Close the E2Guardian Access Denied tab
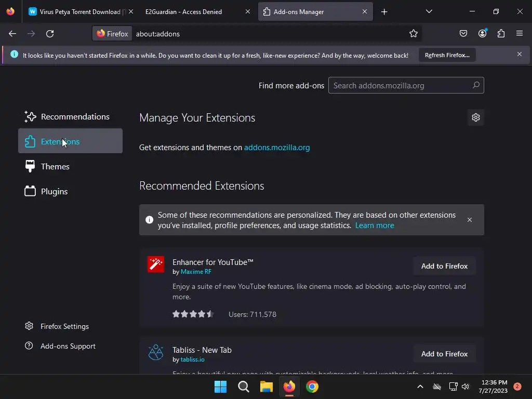 (248, 11)
